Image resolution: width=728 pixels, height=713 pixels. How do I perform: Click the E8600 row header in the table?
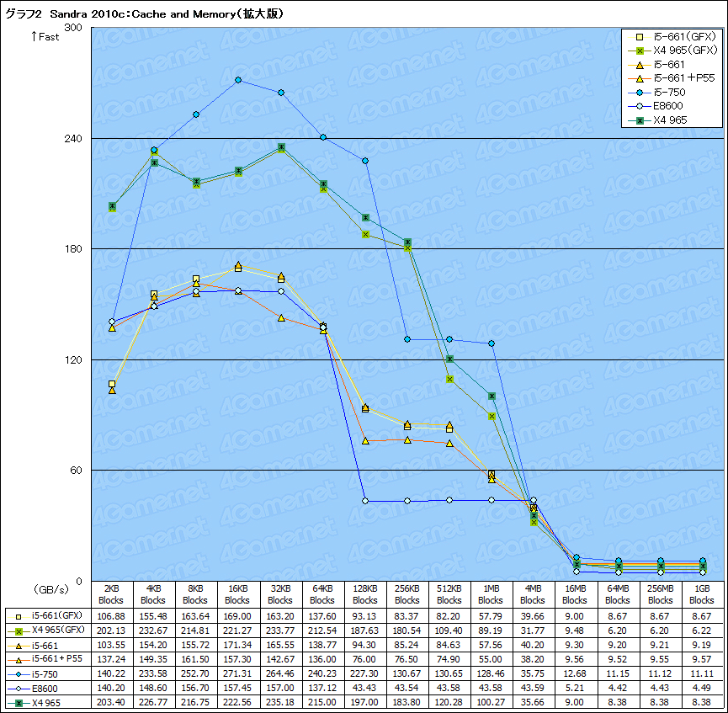pos(49,688)
